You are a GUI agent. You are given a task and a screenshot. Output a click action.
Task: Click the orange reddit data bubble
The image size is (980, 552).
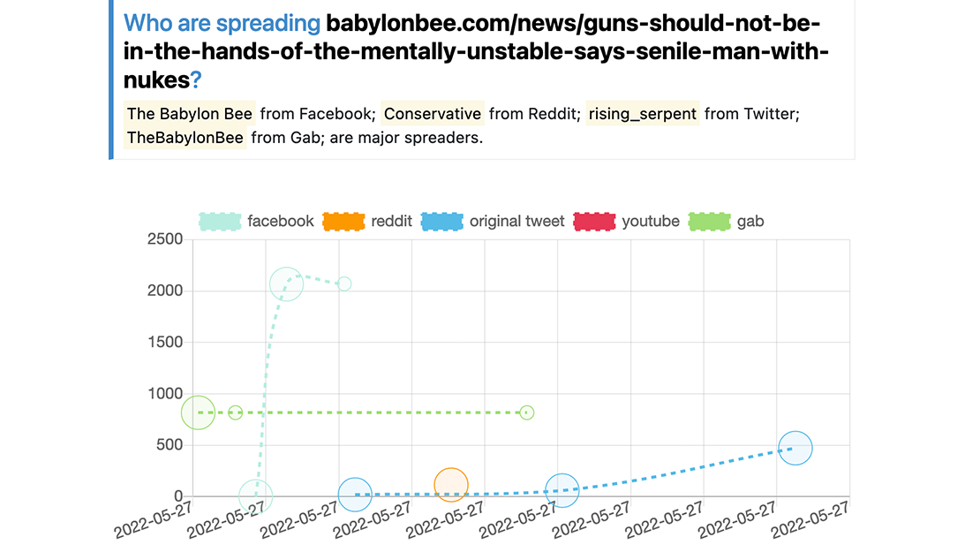(x=451, y=484)
